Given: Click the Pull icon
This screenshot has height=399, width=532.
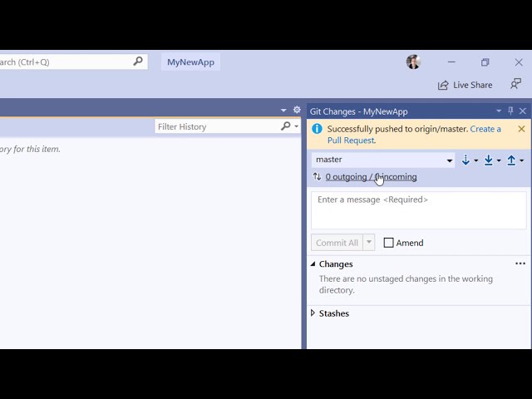Looking at the screenshot, I should coord(489,160).
